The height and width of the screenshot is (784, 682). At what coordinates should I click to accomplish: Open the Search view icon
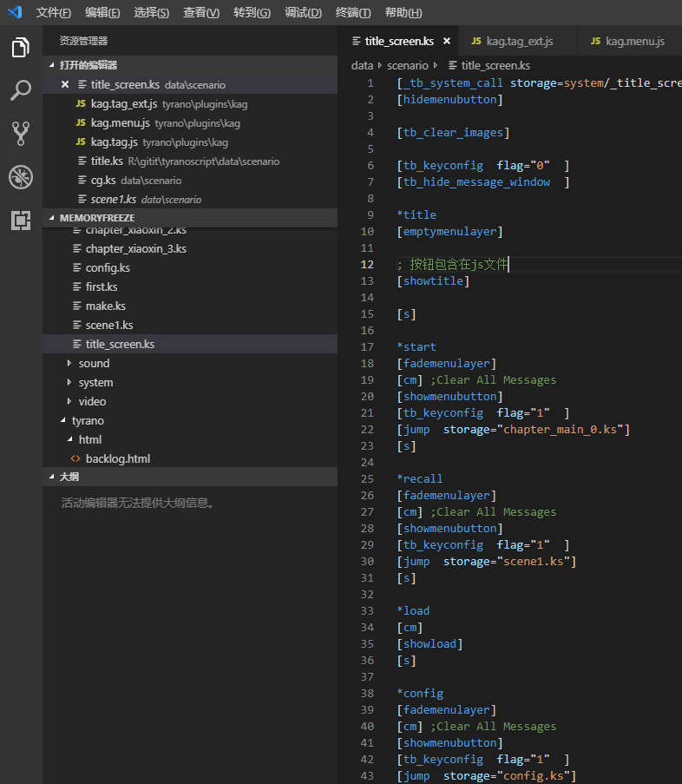click(21, 90)
